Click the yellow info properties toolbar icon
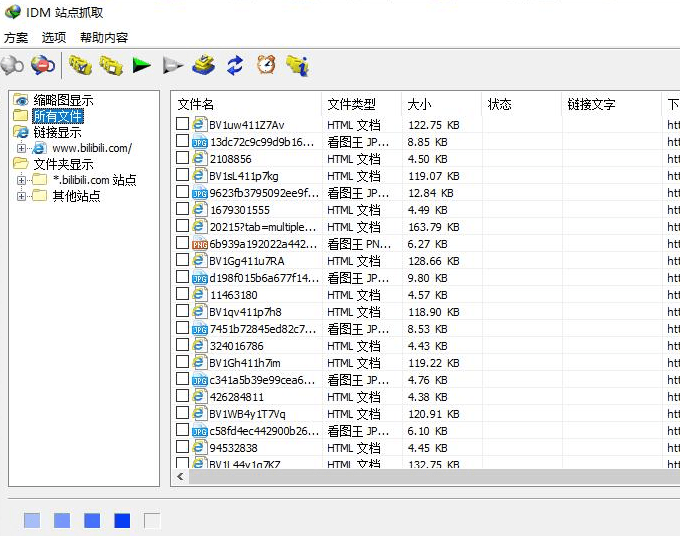680x536 pixels. click(x=298, y=65)
